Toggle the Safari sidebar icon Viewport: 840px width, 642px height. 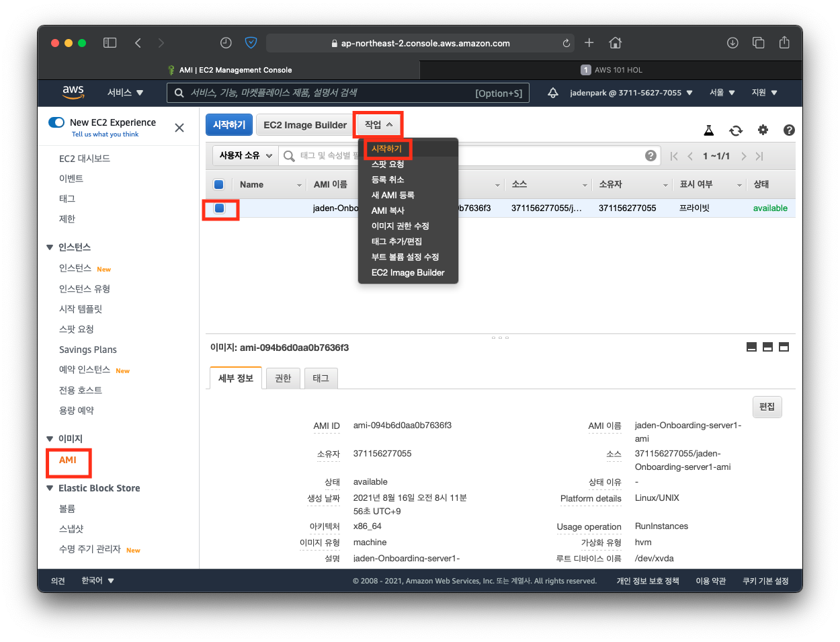pos(110,43)
